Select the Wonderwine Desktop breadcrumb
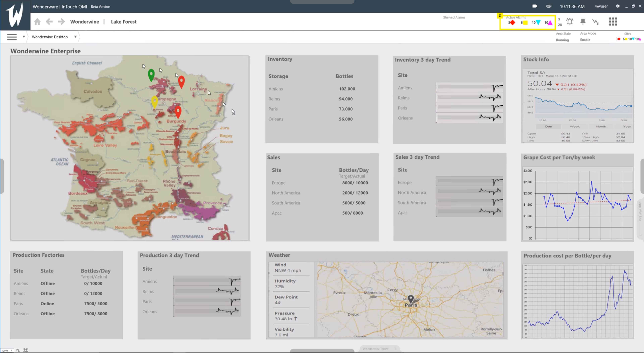The height and width of the screenshot is (353, 644). (50, 37)
